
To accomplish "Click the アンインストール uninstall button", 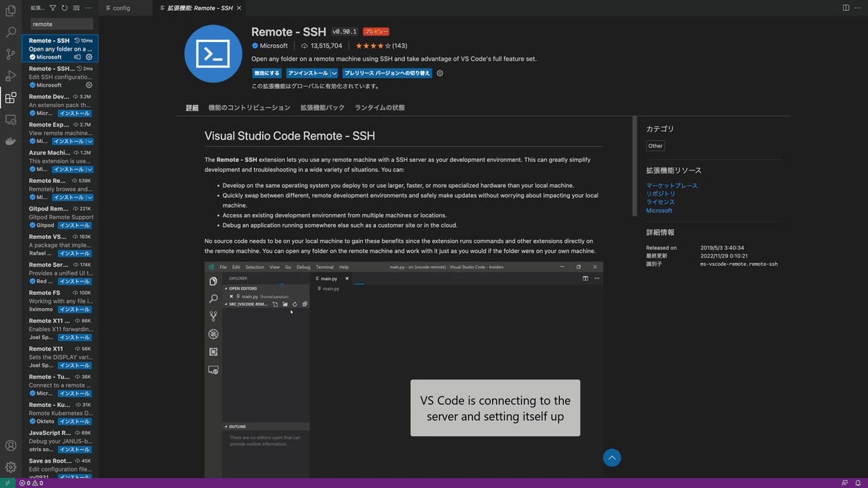I will tap(308, 73).
